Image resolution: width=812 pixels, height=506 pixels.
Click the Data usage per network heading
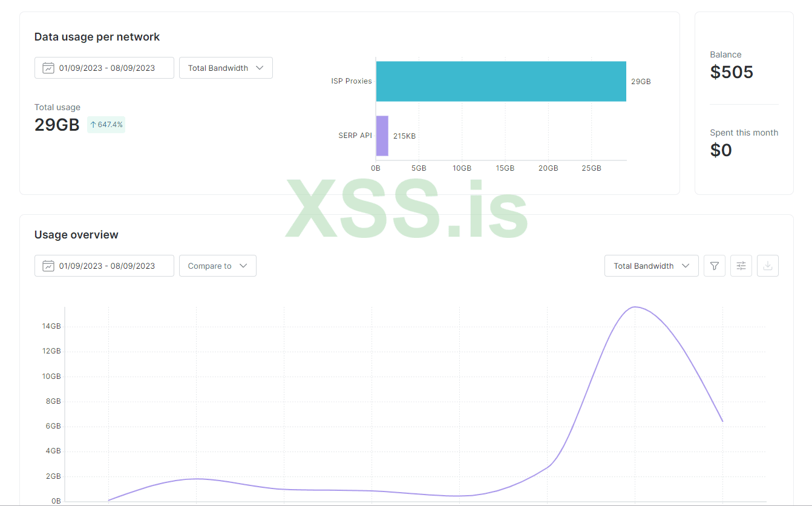(x=97, y=37)
